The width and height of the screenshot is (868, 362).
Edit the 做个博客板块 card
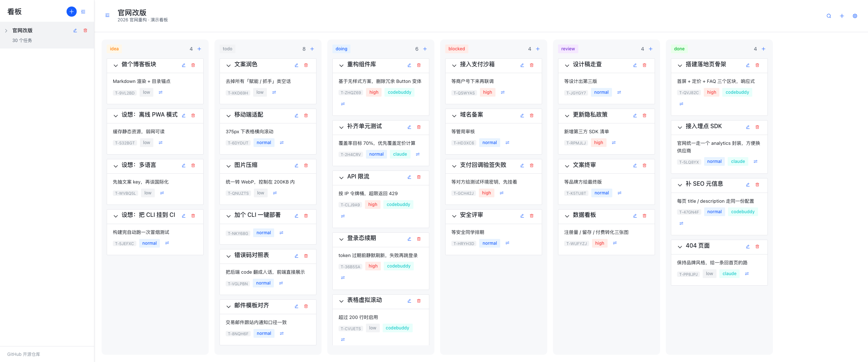point(184,65)
